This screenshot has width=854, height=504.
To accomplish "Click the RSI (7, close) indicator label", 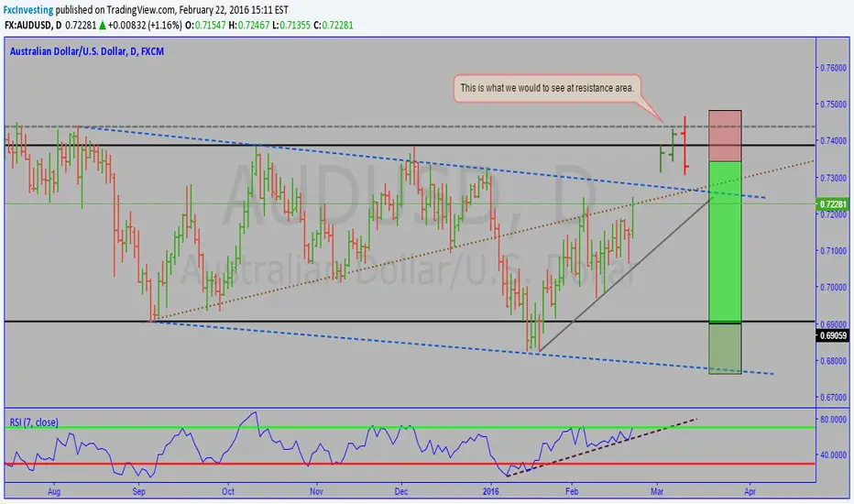I will [34, 422].
